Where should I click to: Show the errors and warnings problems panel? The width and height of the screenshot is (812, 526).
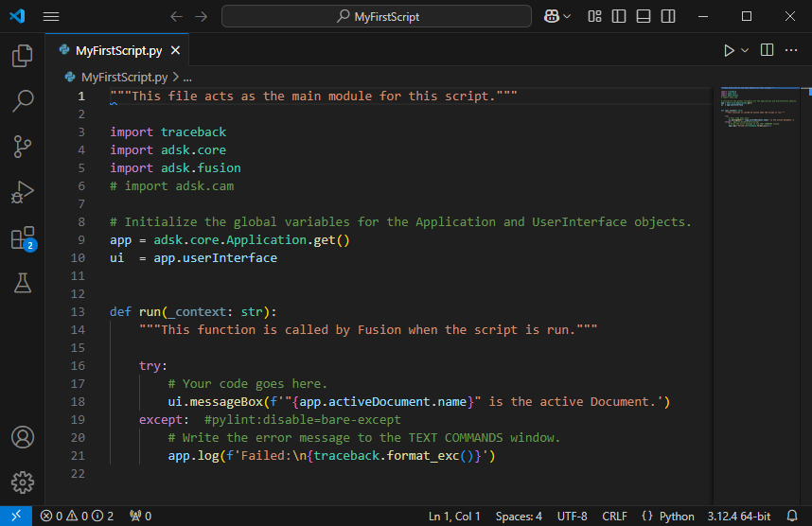click(77, 516)
